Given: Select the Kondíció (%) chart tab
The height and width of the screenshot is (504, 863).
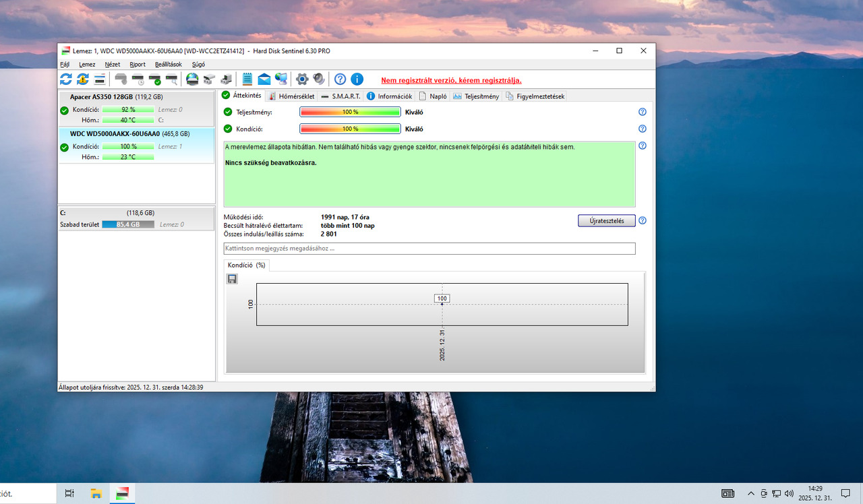Looking at the screenshot, I should click(246, 265).
